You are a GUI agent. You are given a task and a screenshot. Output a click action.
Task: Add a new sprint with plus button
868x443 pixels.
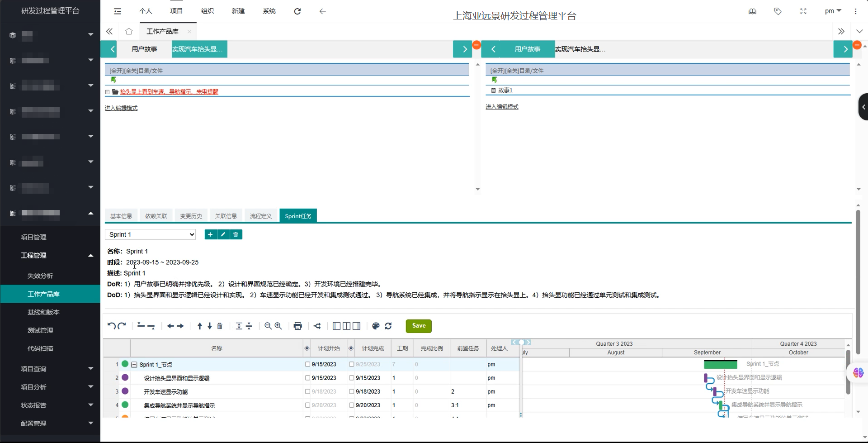(x=210, y=234)
